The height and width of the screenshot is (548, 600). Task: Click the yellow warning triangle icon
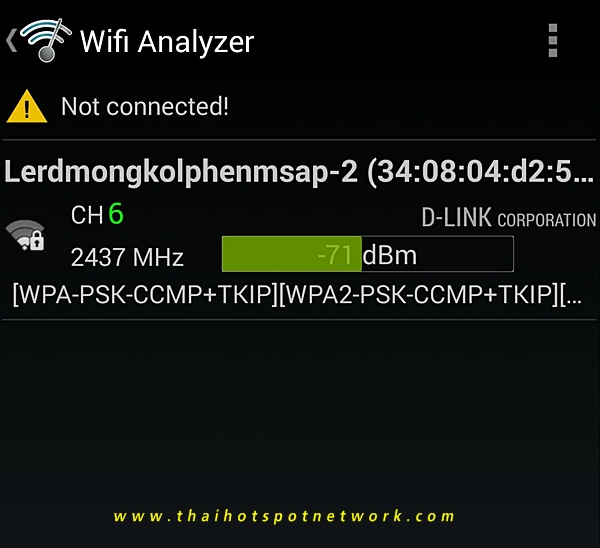coord(27,106)
